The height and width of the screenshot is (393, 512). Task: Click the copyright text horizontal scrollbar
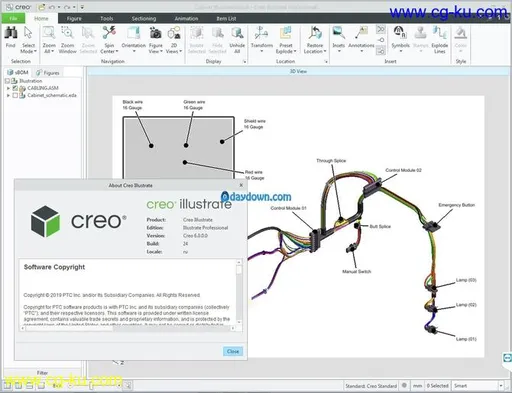[128, 328]
